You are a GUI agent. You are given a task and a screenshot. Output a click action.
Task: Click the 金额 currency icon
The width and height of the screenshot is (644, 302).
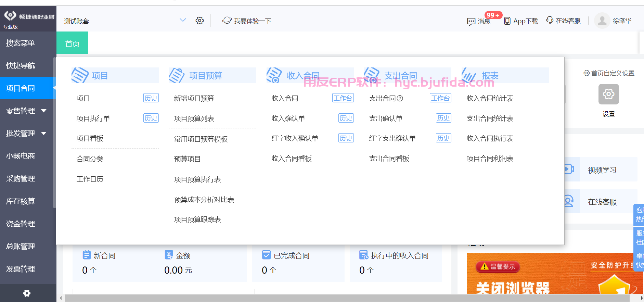click(x=169, y=255)
